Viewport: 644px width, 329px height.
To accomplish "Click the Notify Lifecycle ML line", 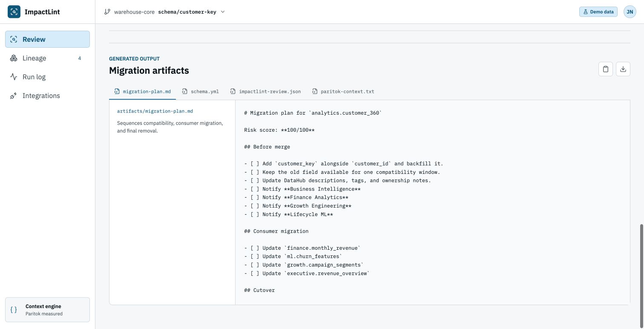I will [x=289, y=214].
